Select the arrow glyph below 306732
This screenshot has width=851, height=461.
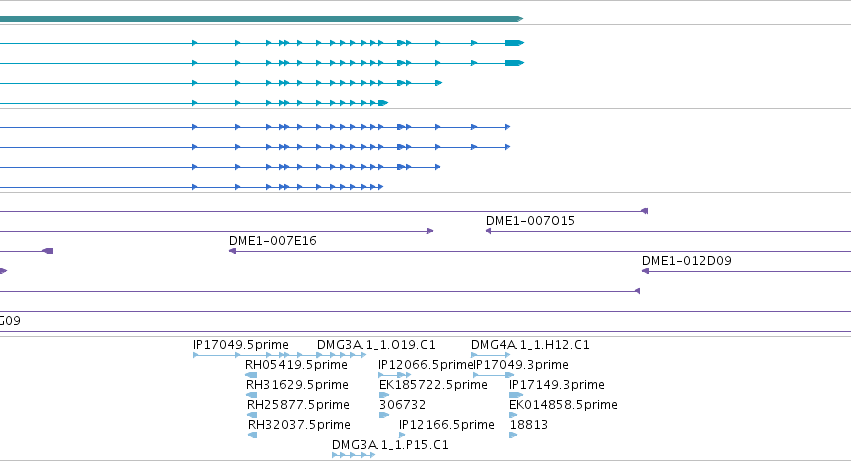tap(384, 415)
